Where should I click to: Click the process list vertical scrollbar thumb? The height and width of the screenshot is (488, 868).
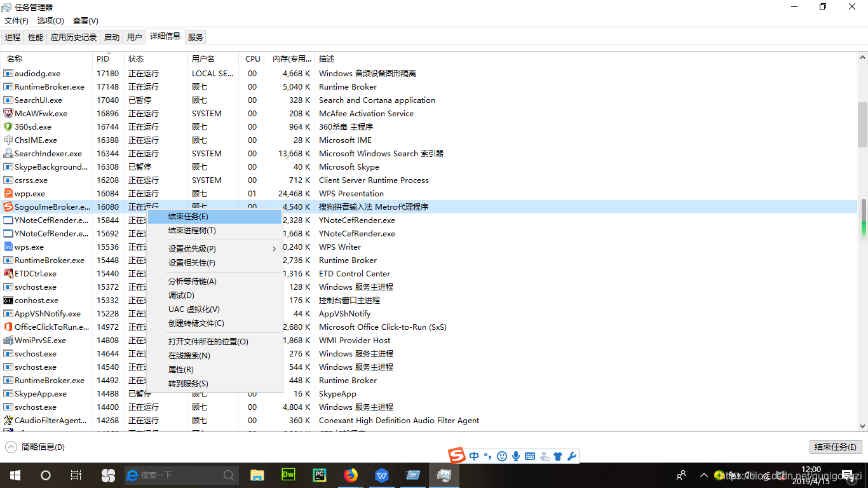click(862, 125)
